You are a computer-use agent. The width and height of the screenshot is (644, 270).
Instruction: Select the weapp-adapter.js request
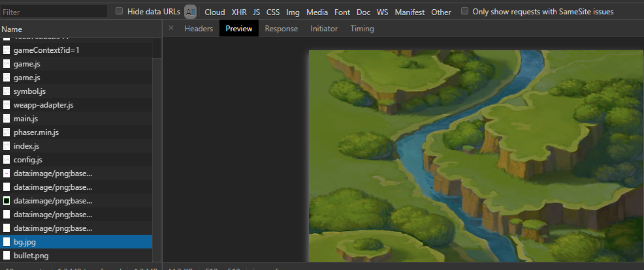(x=76, y=105)
